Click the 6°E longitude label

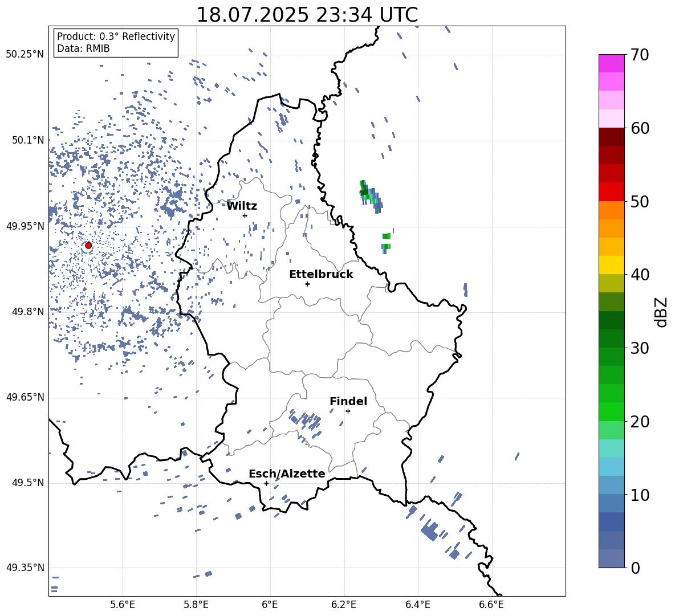(270, 605)
